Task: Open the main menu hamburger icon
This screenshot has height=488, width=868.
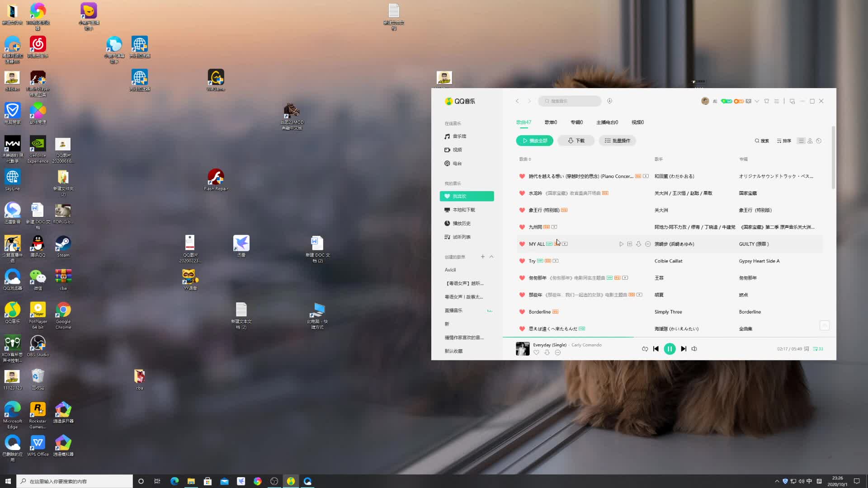Action: pos(777,101)
